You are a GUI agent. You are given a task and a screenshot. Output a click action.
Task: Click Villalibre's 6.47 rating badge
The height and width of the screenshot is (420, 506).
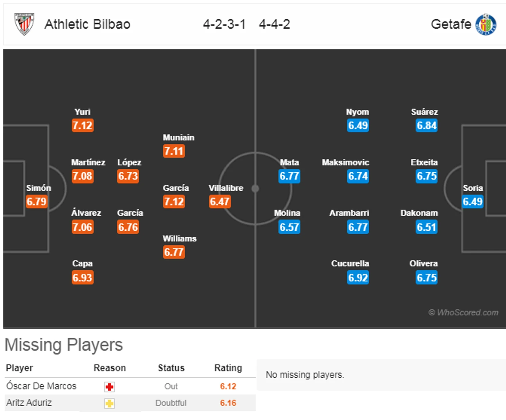(x=219, y=202)
